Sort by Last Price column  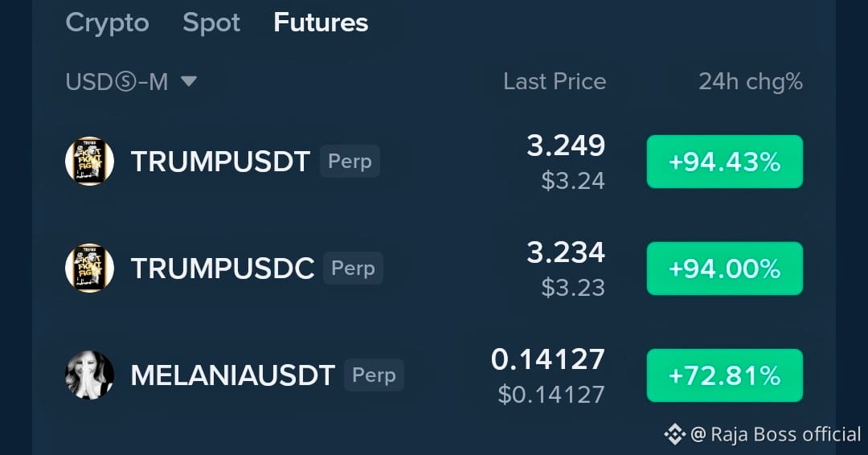(x=555, y=81)
